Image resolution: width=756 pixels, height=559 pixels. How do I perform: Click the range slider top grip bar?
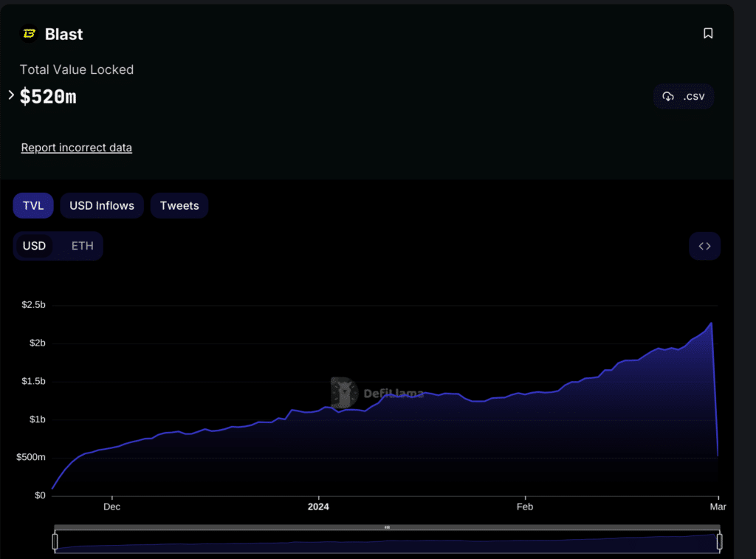[x=387, y=527]
